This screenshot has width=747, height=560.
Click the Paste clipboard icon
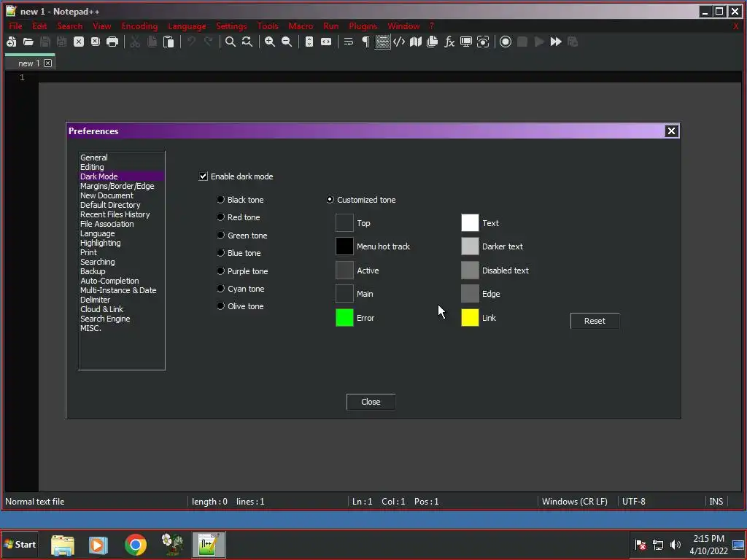pyautogui.click(x=169, y=42)
